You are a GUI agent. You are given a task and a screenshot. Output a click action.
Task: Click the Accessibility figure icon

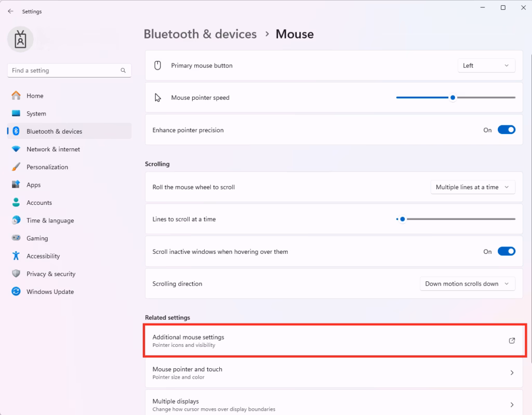(x=16, y=256)
